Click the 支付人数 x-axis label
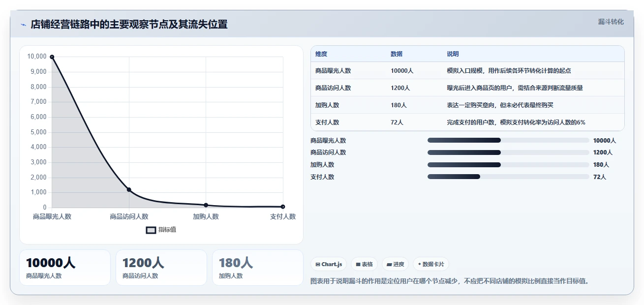 pyautogui.click(x=283, y=216)
